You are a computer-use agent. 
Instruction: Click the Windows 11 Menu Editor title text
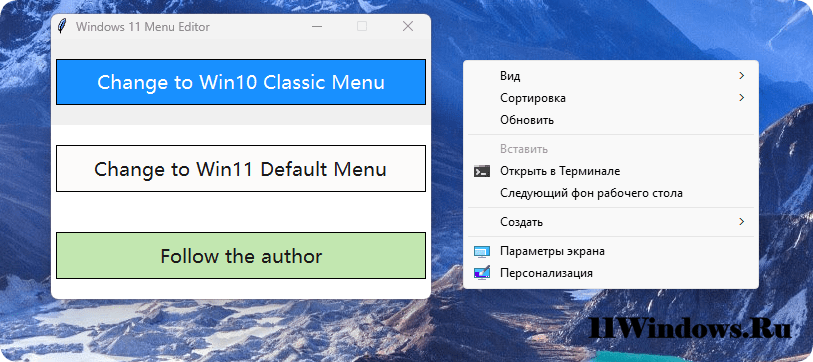143,27
